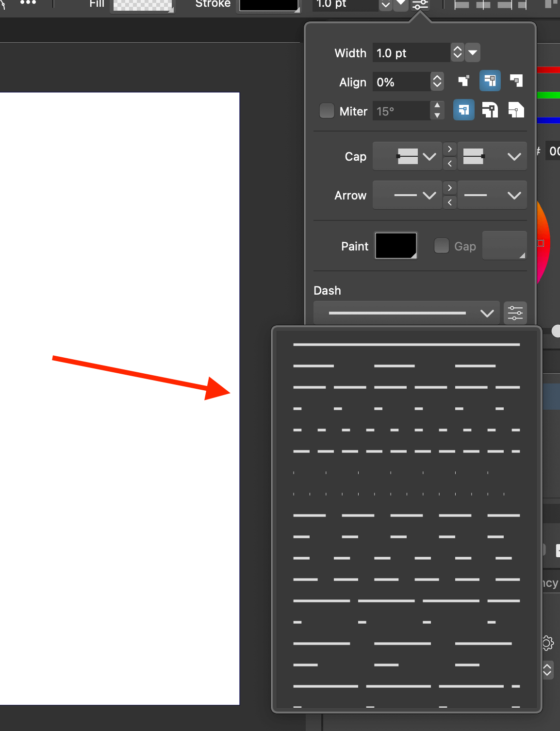Select the first stroke alignment icon
Screen dimensions: 560x731
[x=464, y=81]
